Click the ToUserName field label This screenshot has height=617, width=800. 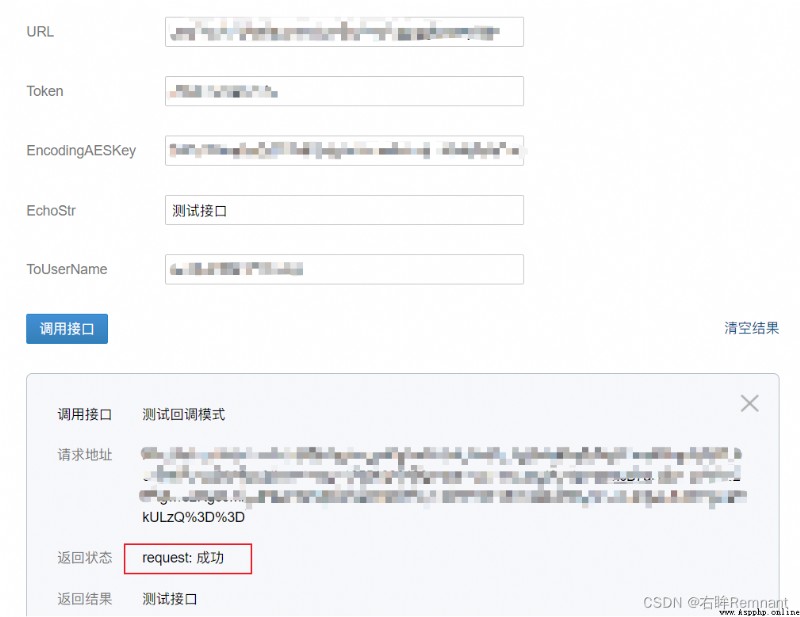tap(67, 269)
